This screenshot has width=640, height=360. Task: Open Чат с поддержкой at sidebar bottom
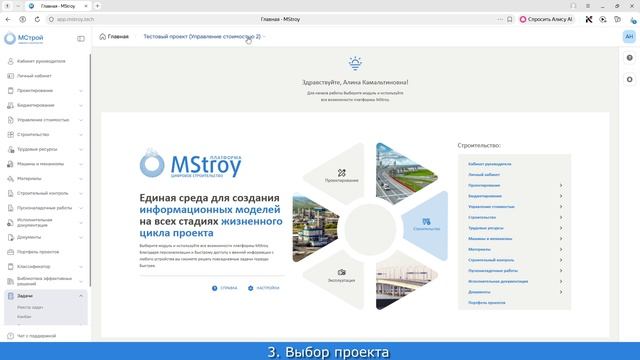[32, 336]
